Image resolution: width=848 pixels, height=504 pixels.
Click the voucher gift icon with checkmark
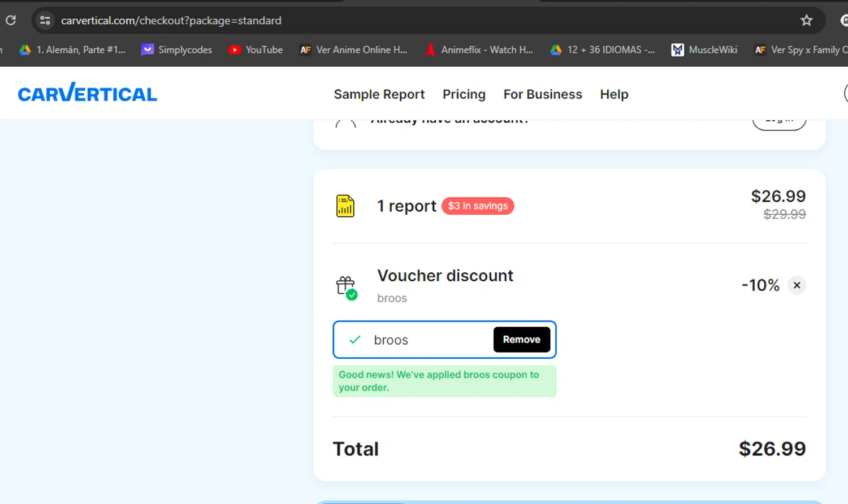(x=346, y=288)
